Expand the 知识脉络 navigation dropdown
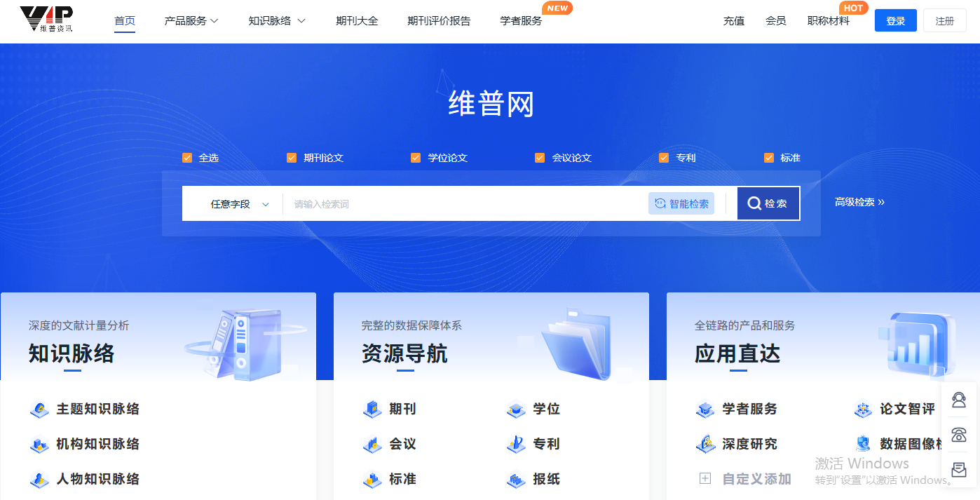980x500 pixels. (277, 21)
